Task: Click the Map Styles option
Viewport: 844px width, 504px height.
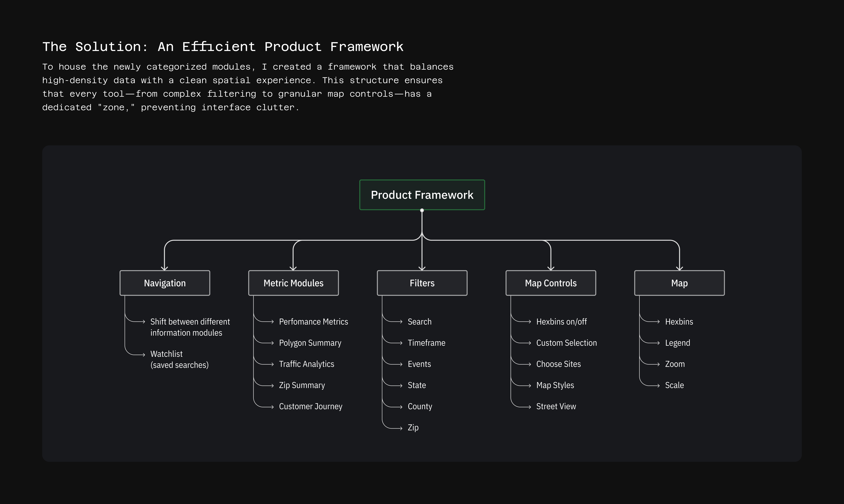Action: click(x=555, y=385)
